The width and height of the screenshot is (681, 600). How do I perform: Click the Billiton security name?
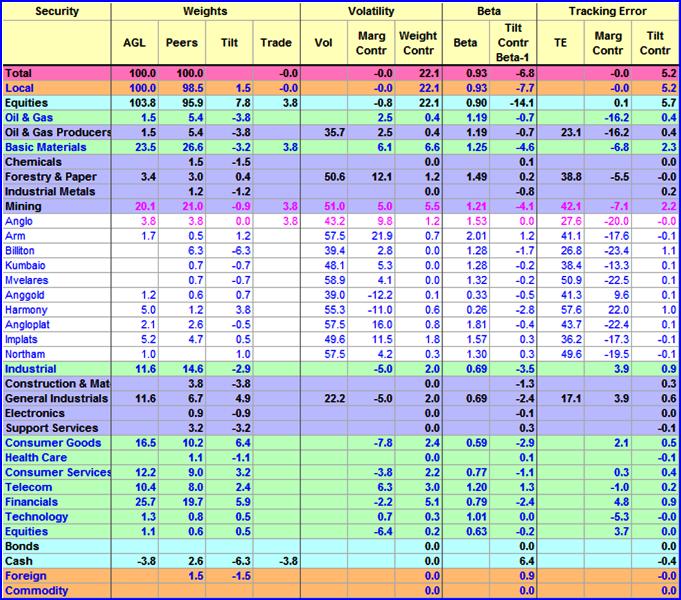click(20, 251)
